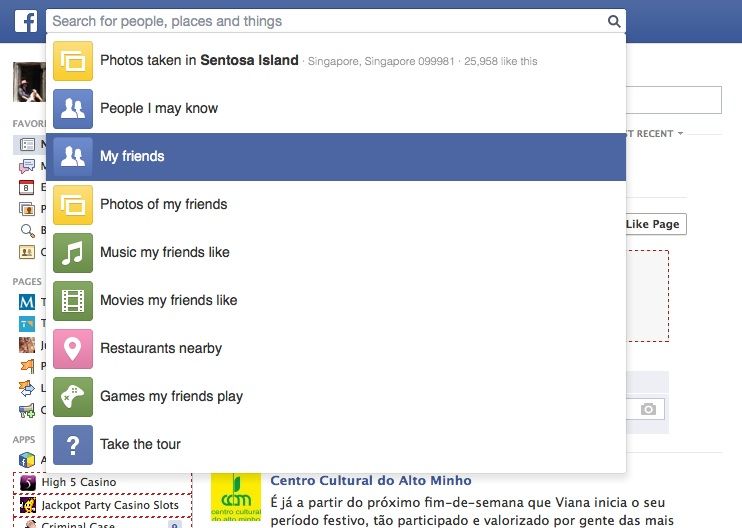Click the Facebook logo icon
Screen dimensions: 742x528
point(24,21)
